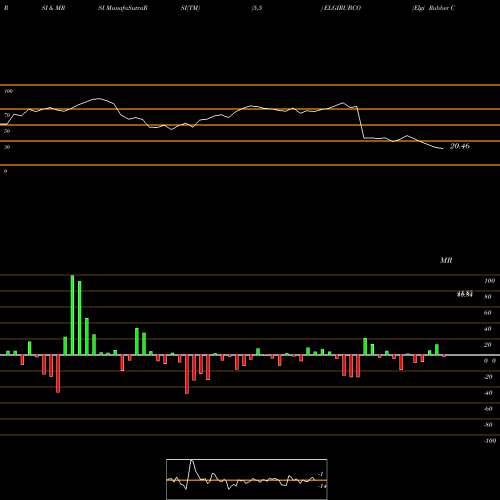Click the MR axis label -60
Image resolution: width=500 pixels, height=500 pixels.
[x=488, y=409]
